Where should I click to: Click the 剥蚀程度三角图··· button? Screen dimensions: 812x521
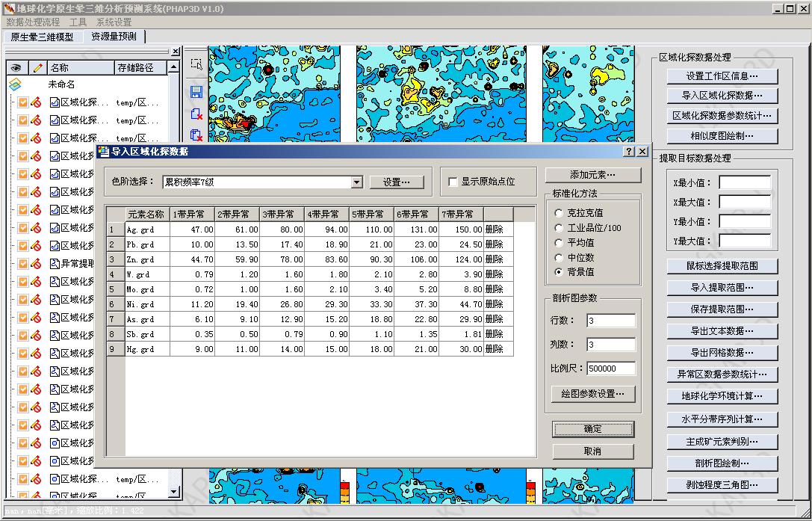(x=722, y=485)
